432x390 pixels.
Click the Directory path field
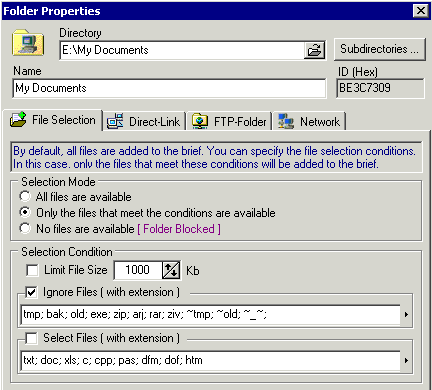(182, 50)
